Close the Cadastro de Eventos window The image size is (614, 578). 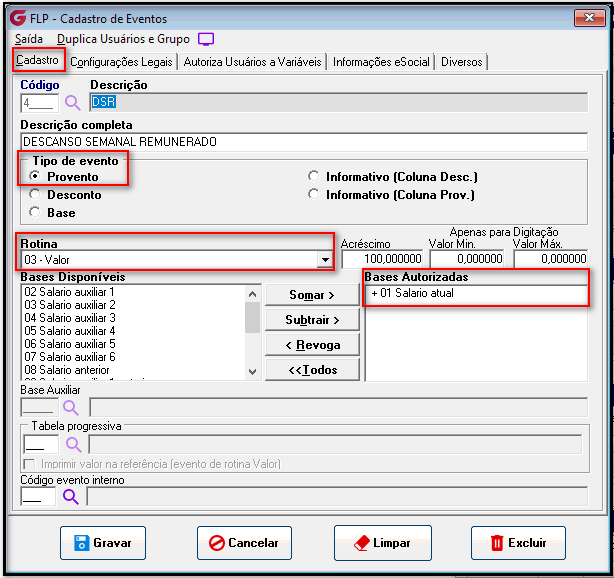point(589,18)
